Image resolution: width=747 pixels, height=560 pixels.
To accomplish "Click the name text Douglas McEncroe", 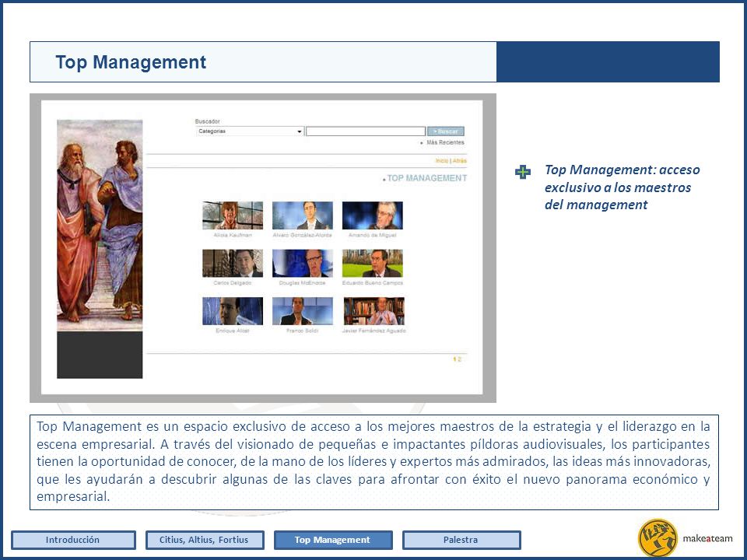I will coord(303,283).
